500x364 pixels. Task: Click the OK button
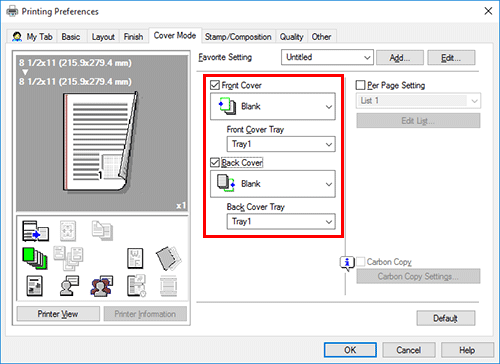350,350
